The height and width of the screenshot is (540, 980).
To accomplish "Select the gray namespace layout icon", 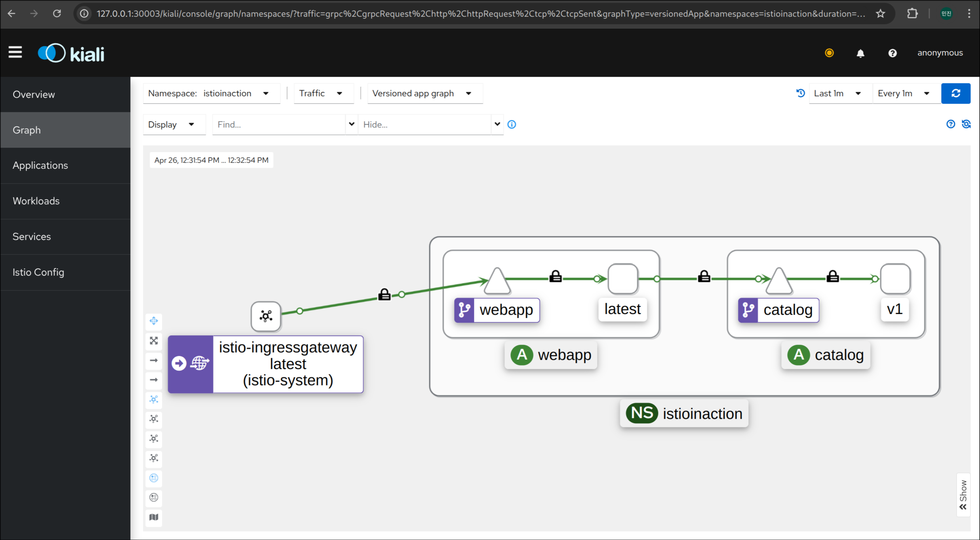I will [154, 498].
